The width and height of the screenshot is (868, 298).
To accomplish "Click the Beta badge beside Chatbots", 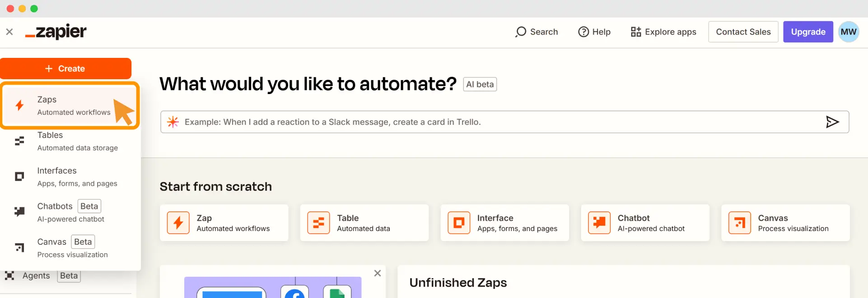I will [89, 206].
